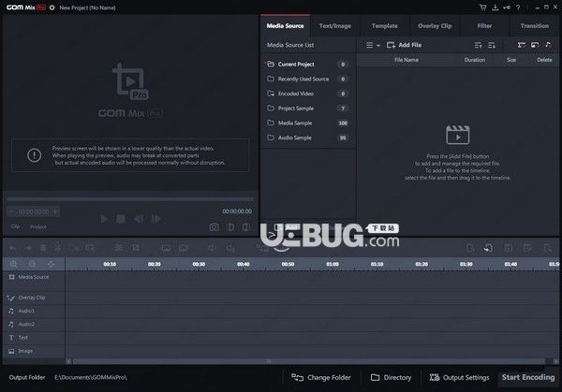This screenshot has width=562, height=392.
Task: Click the Size column header
Action: [x=511, y=60]
